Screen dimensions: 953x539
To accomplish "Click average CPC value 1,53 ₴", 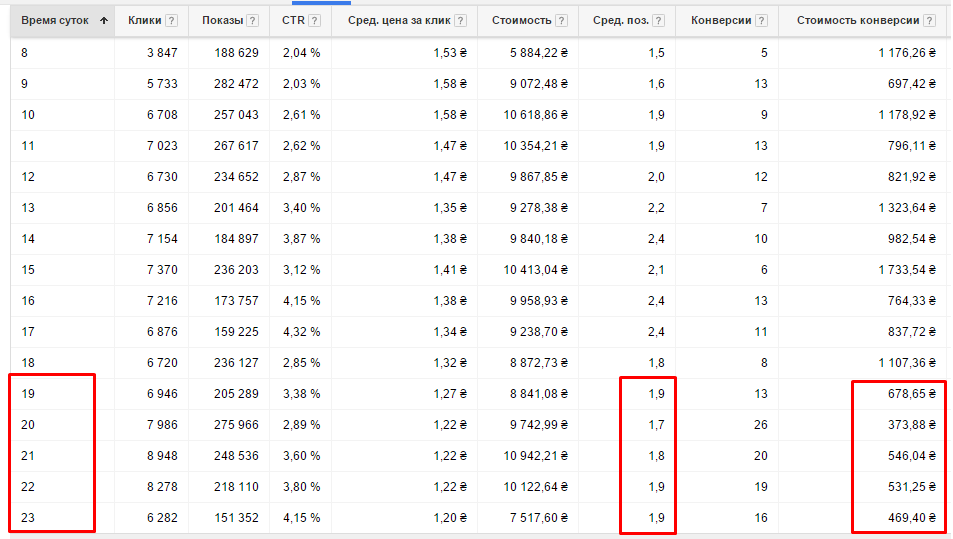I will (450, 53).
